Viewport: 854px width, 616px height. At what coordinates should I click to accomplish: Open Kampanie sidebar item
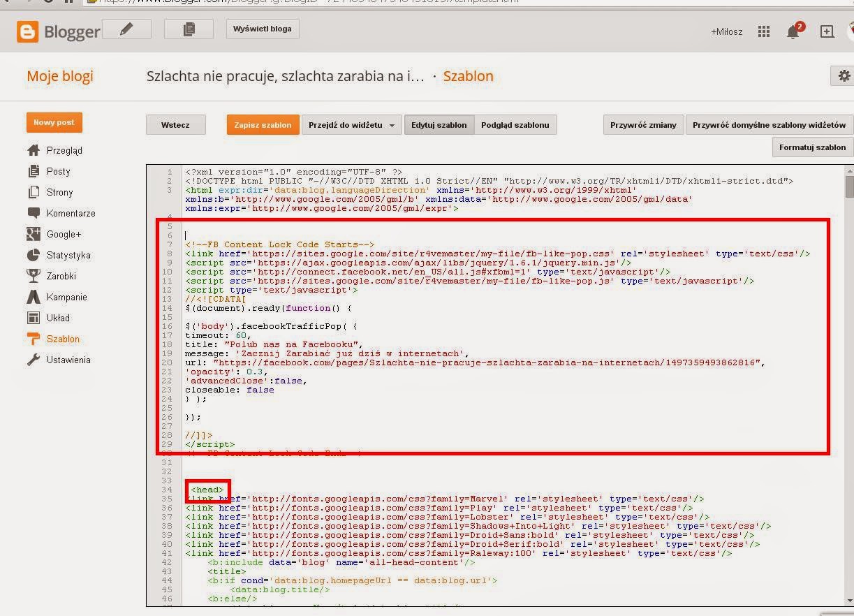click(x=67, y=297)
